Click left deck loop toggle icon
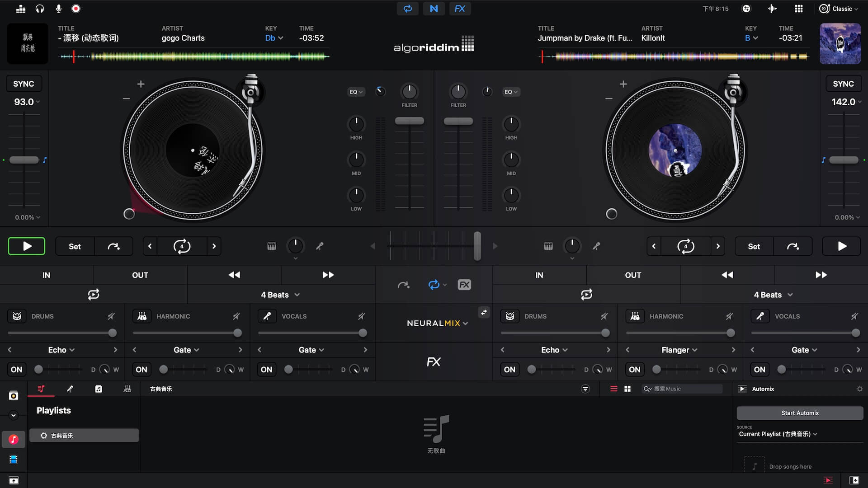Viewport: 868px width, 488px height. [93, 295]
